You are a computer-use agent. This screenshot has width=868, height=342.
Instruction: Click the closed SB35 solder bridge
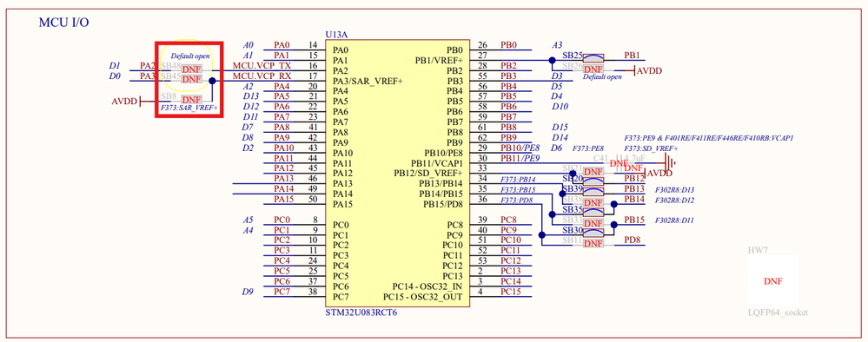(593, 213)
